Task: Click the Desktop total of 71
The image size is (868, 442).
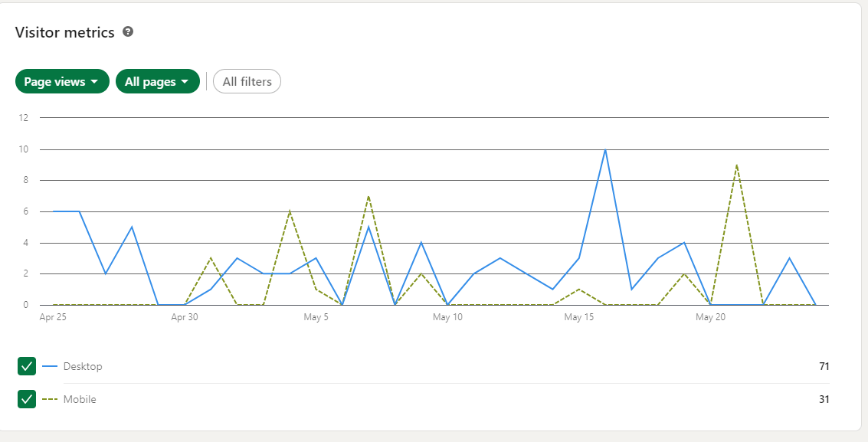Action: click(x=824, y=365)
